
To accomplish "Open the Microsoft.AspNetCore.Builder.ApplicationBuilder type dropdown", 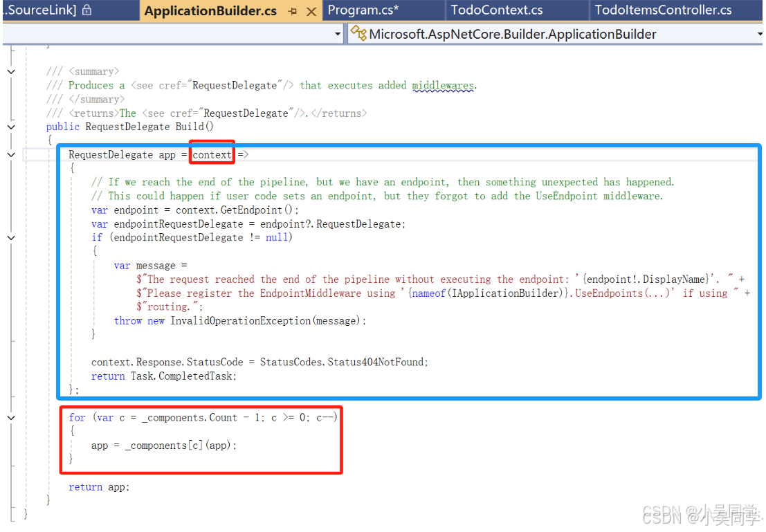I will [760, 34].
